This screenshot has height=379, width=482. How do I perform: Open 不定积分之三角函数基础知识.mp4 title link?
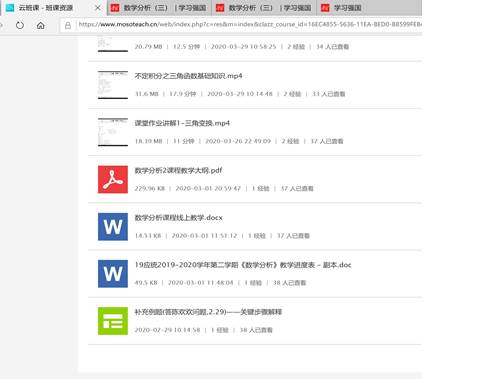click(x=188, y=76)
